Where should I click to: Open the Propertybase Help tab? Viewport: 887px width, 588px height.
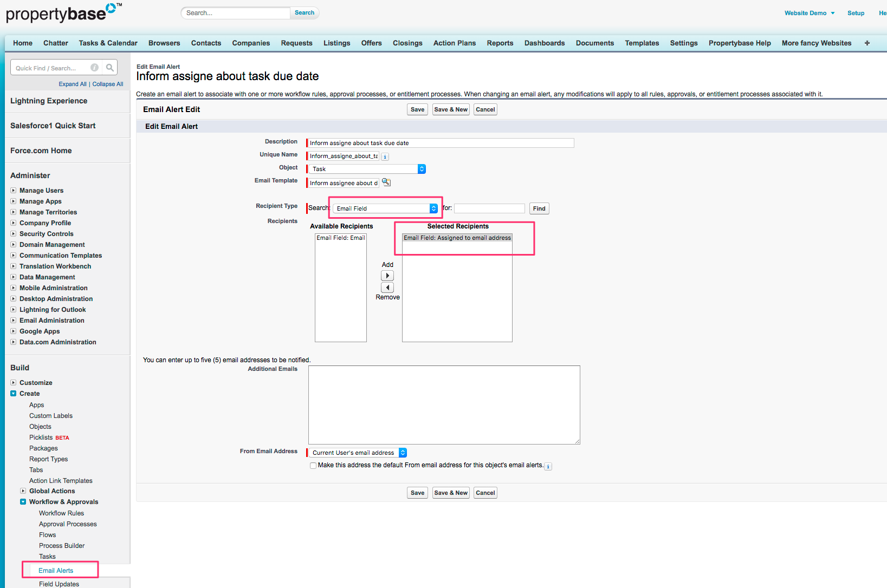[x=740, y=43]
